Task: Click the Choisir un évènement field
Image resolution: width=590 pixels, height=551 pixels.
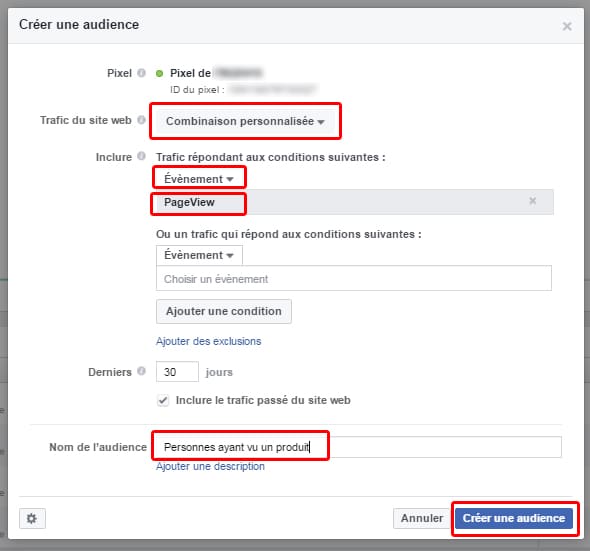Action: pyautogui.click(x=354, y=279)
